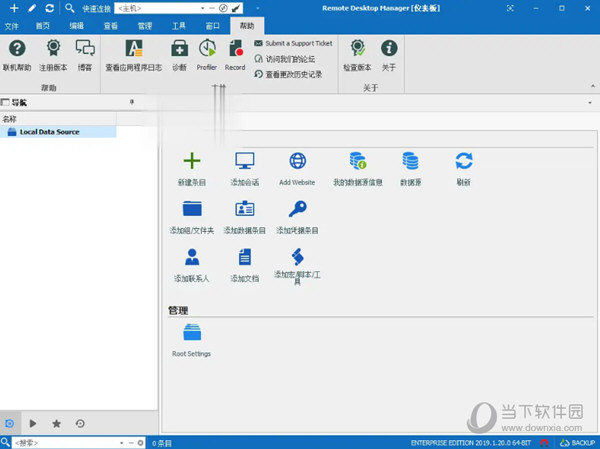600x449 pixels.
Task: Open the navigation panel options dropdown at right
Action: point(590,103)
